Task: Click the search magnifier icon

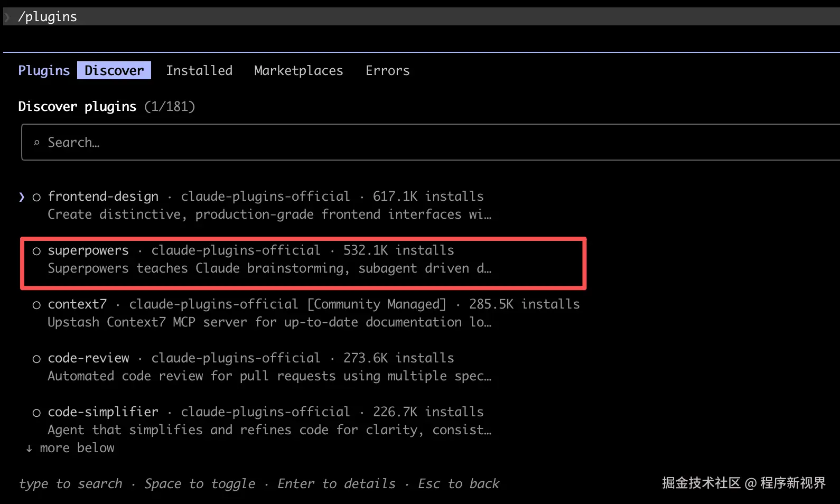Action: click(x=36, y=143)
